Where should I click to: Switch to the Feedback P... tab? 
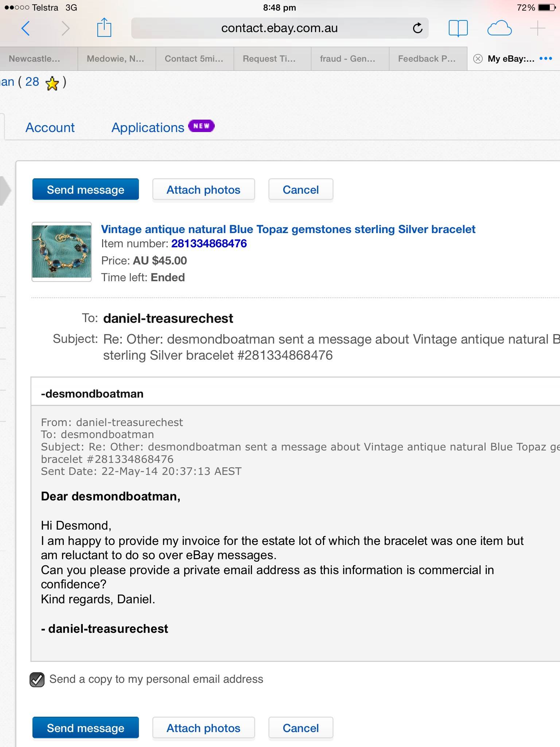click(x=427, y=59)
